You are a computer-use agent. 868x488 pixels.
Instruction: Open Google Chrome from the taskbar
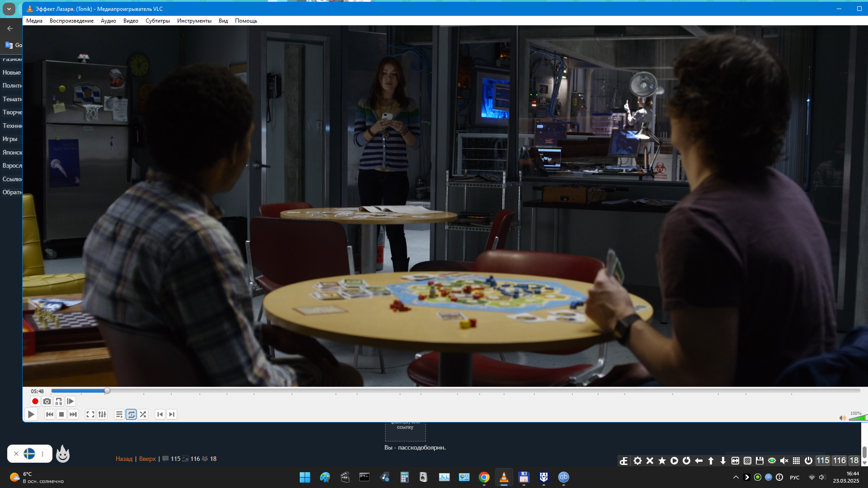pos(484,477)
